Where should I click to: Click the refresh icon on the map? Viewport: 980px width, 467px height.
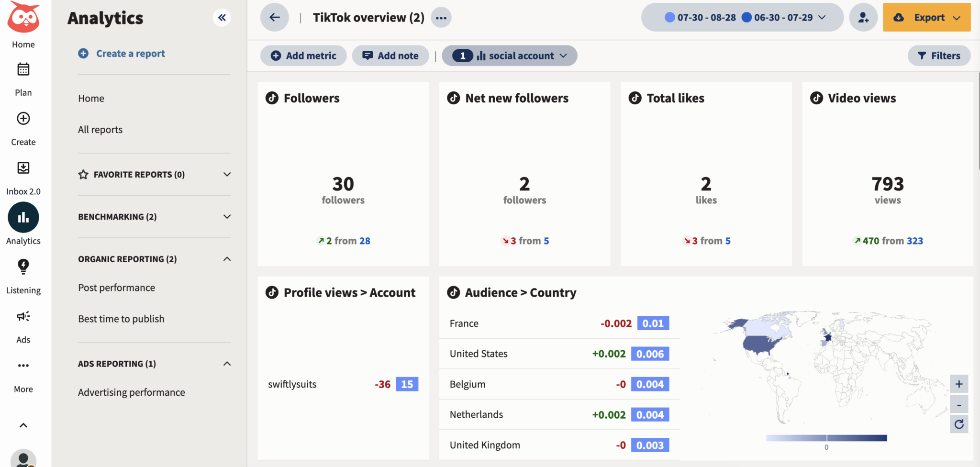pos(959,424)
